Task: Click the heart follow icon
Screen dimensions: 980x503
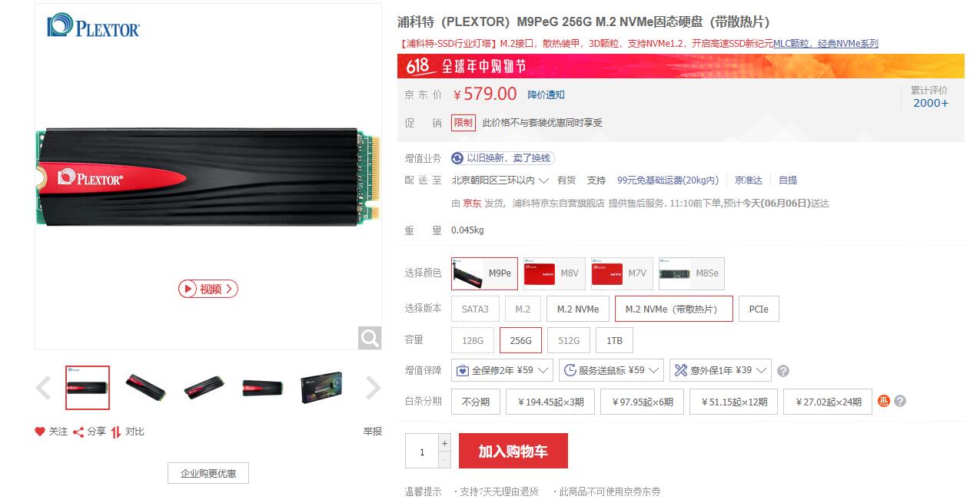Action: point(40,432)
